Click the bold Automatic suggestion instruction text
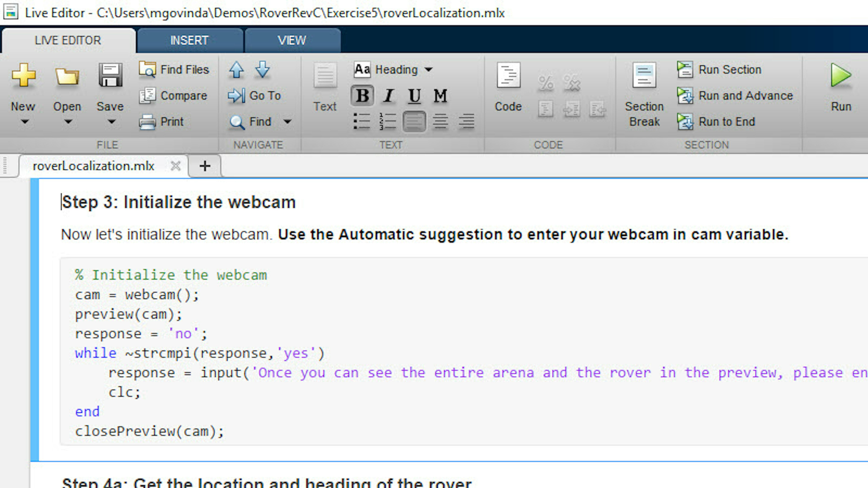Screen dimensions: 868x488 (x=533, y=234)
